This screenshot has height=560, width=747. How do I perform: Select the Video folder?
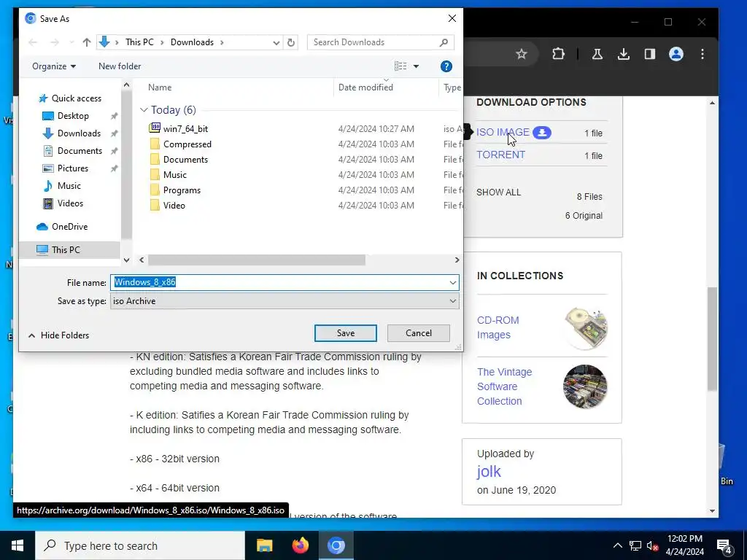(x=174, y=205)
